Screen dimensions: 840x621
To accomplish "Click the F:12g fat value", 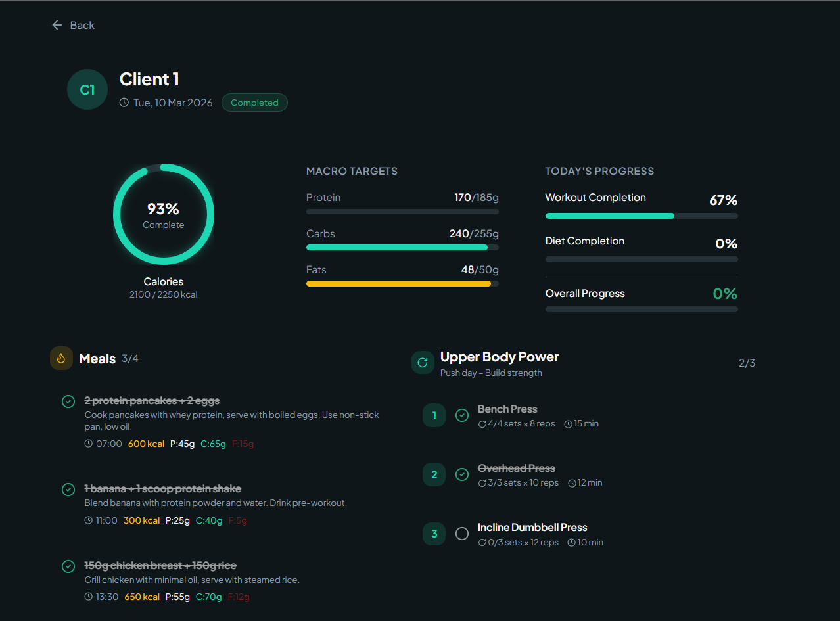I will pos(239,597).
